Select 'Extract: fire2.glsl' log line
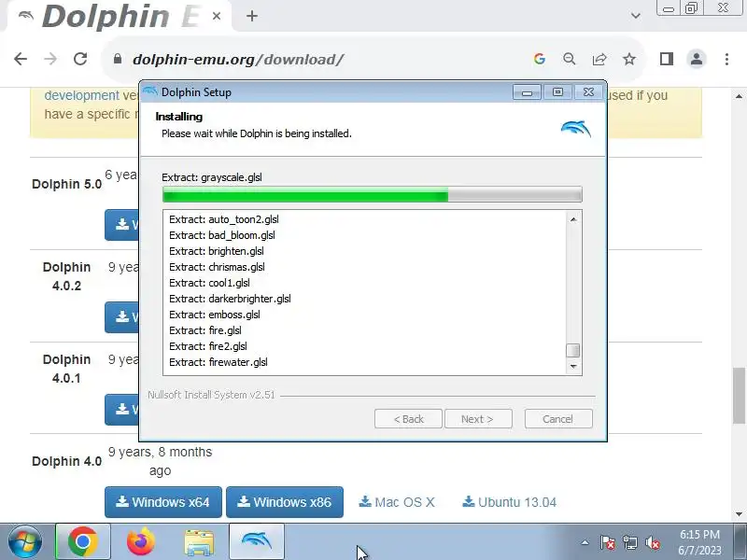This screenshot has height=560, width=747. [208, 346]
